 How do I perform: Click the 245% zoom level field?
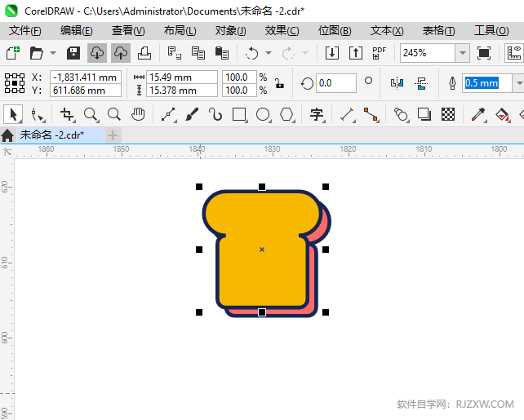pos(428,53)
